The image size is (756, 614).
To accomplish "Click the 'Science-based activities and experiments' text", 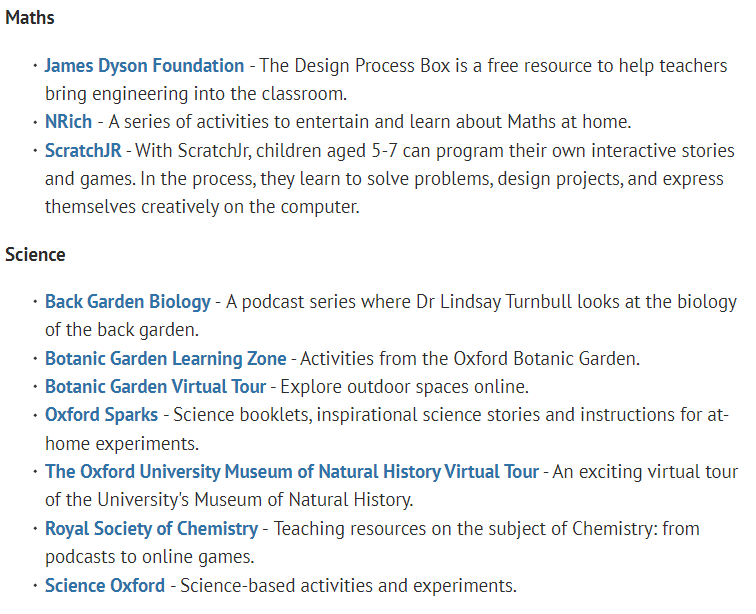I will click(x=348, y=586).
